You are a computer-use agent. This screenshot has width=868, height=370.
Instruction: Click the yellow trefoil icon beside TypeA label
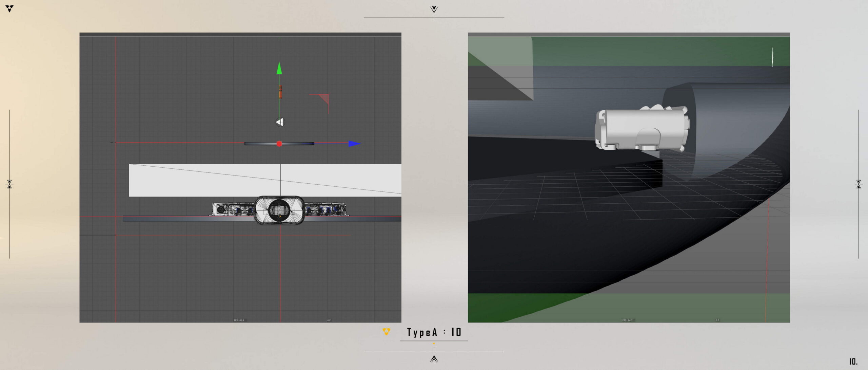pos(386,331)
